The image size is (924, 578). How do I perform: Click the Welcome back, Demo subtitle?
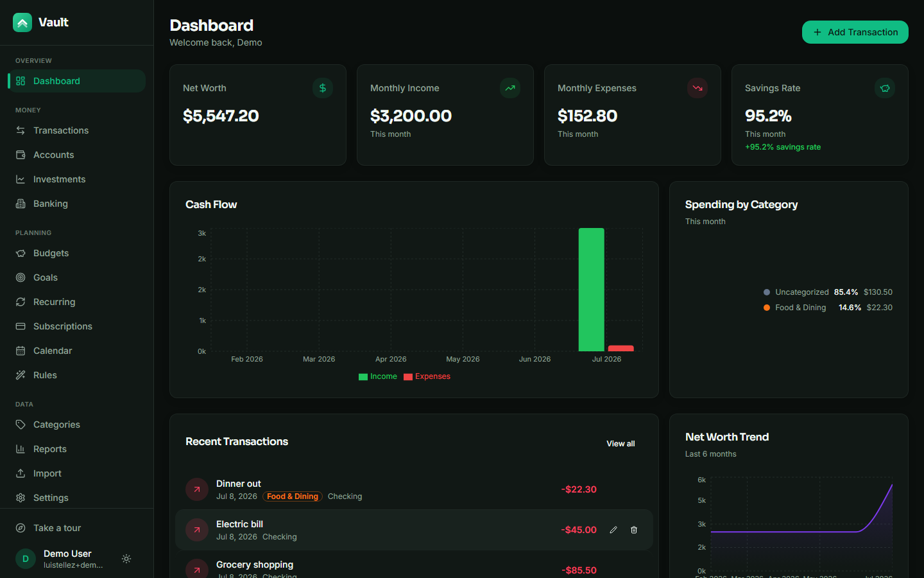pyautogui.click(x=216, y=42)
